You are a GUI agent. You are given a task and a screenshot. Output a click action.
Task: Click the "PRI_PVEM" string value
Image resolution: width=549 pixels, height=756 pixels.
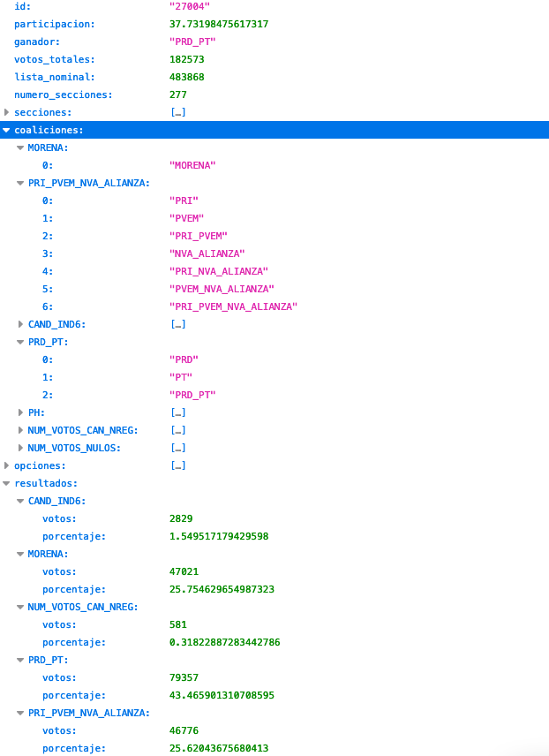(198, 237)
